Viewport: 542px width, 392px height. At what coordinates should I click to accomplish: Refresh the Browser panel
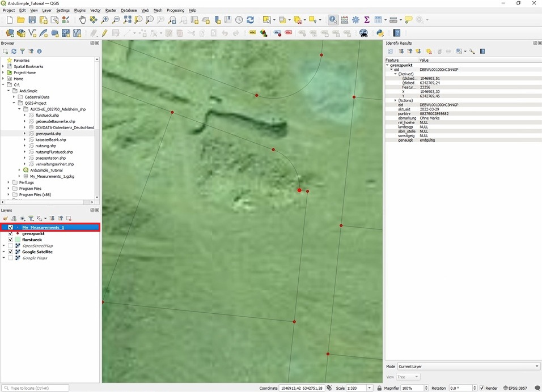(14, 52)
